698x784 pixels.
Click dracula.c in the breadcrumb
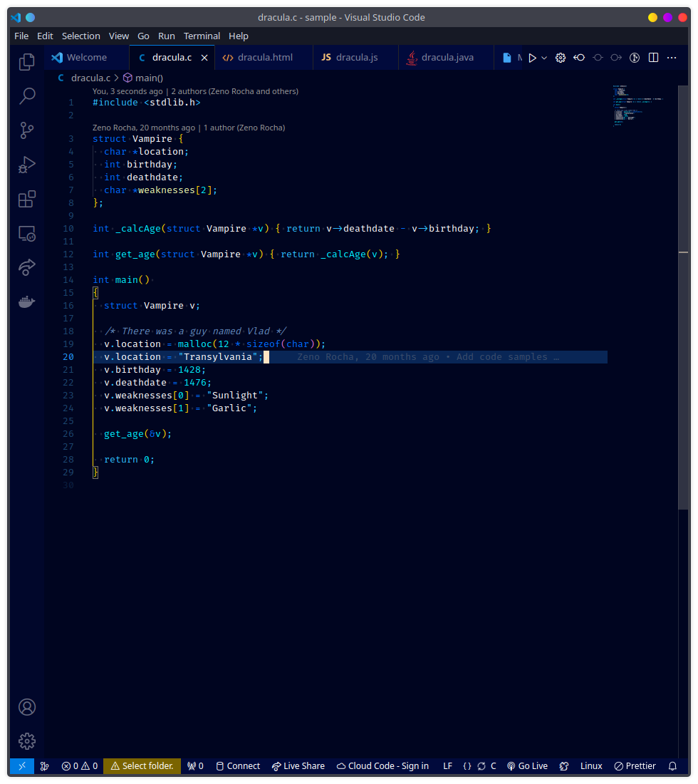coord(90,78)
